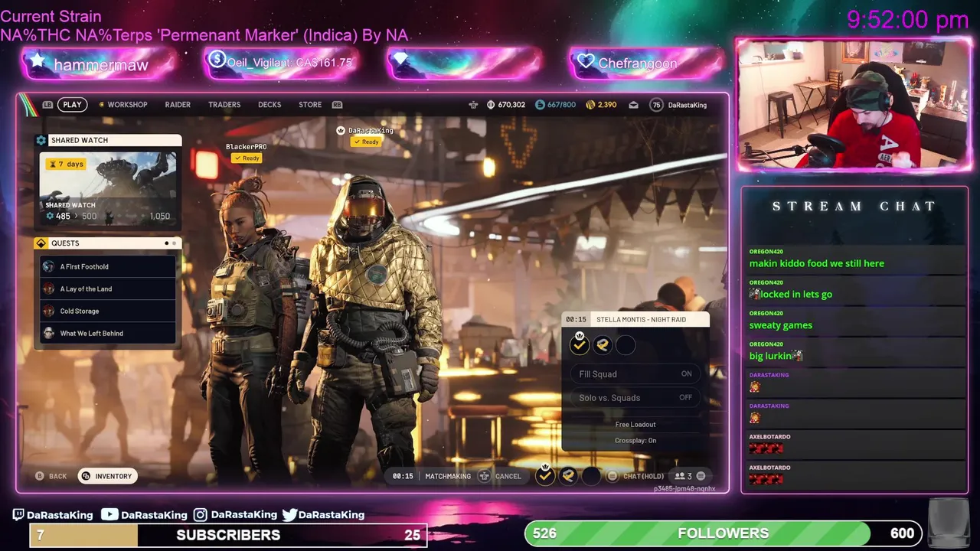
Task: Click the RB bumper icon
Action: [x=337, y=105]
